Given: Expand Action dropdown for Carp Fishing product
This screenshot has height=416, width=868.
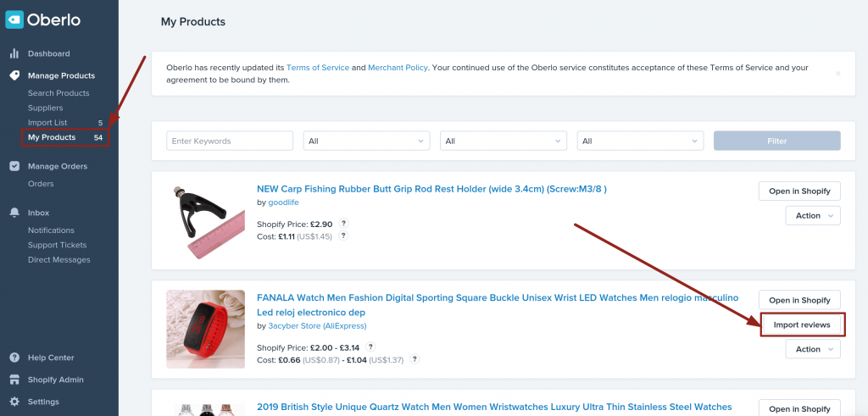Looking at the screenshot, I should (x=813, y=216).
